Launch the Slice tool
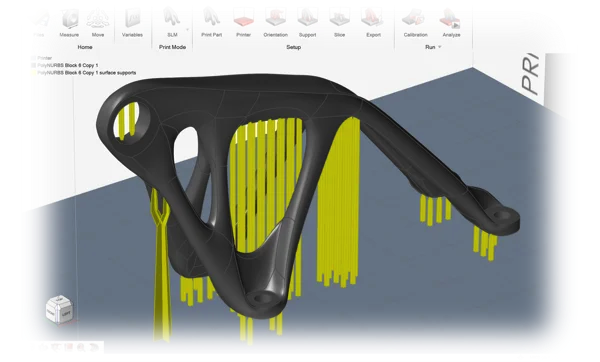This screenshot has height=362, width=600. point(339,23)
